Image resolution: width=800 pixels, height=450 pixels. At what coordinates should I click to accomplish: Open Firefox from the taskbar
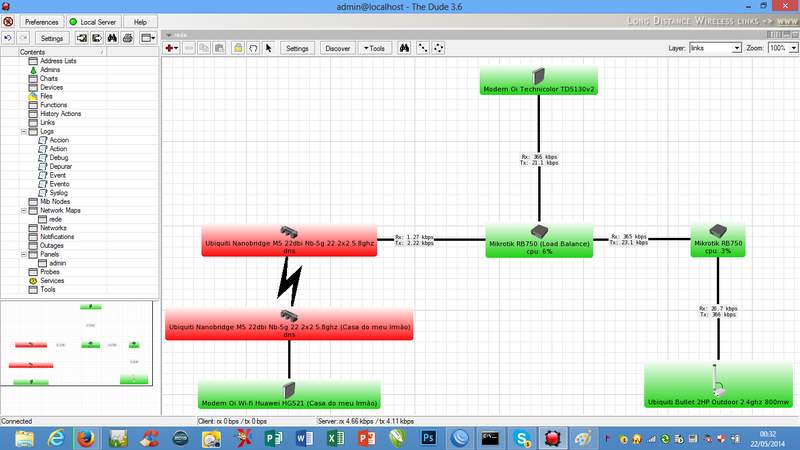click(x=86, y=438)
